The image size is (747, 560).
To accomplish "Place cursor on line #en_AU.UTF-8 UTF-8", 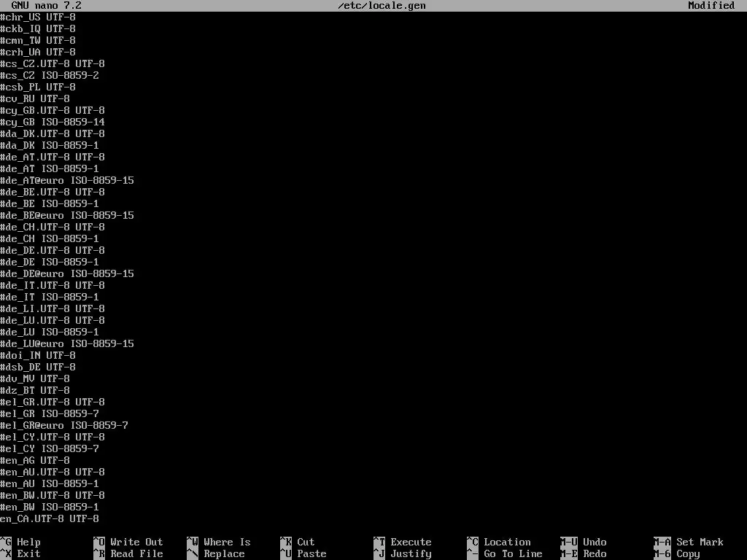I will point(53,472).
